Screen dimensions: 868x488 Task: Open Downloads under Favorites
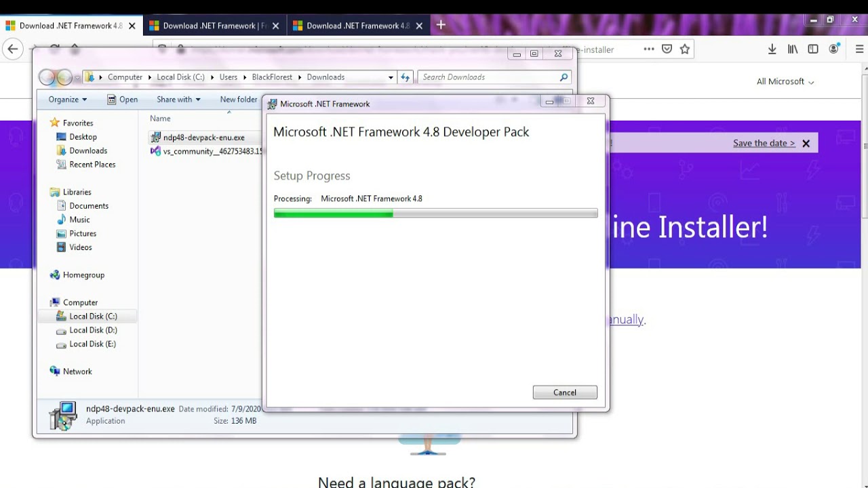[88, 150]
